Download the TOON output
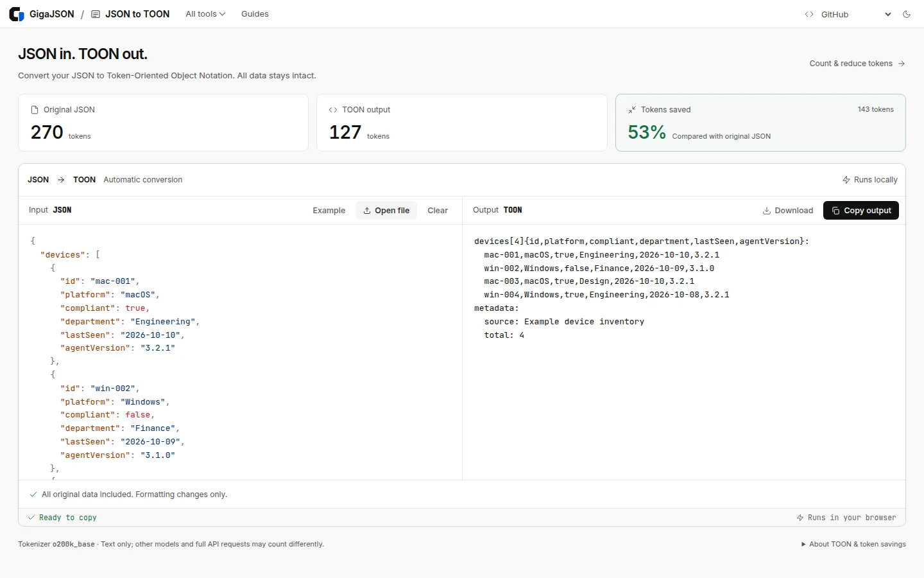This screenshot has width=924, height=578. pos(787,211)
